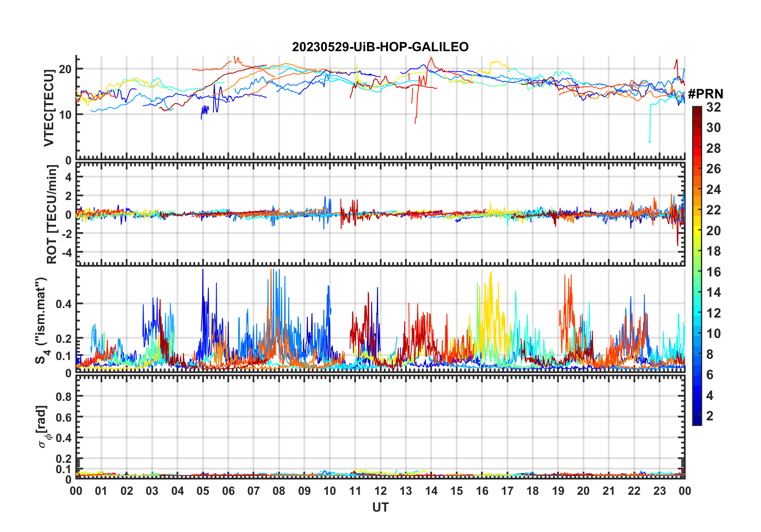Select the 23 hour tick on the UT axis
Image resolution: width=761 pixels, height=532 pixels.
(659, 491)
